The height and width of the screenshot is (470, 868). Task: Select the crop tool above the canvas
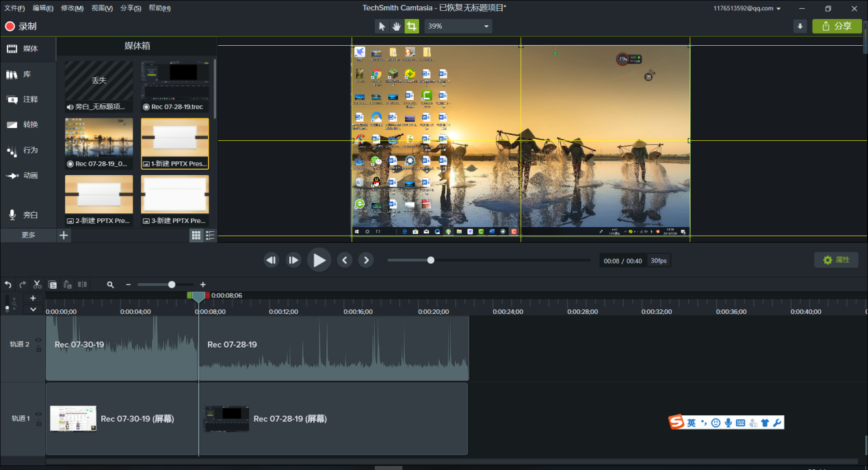pos(411,27)
